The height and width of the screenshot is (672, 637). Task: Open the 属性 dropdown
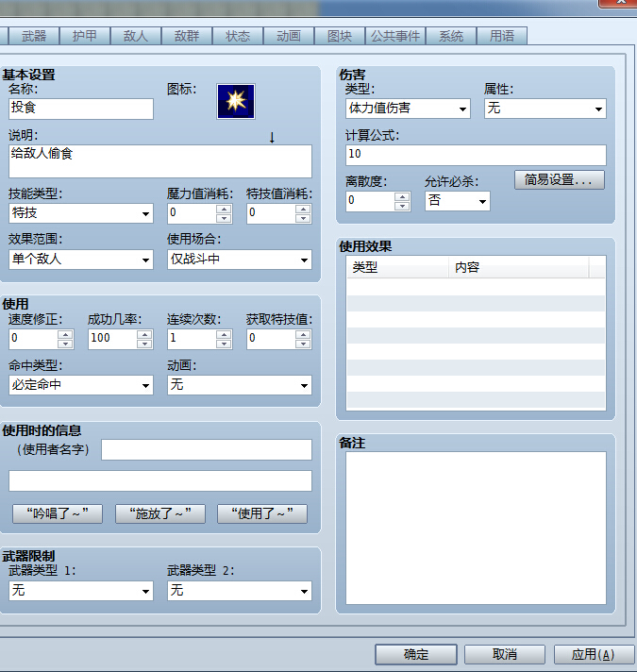point(545,109)
